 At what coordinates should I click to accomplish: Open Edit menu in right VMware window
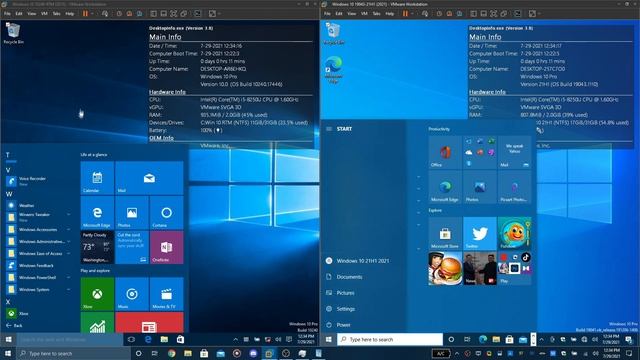click(339, 13)
